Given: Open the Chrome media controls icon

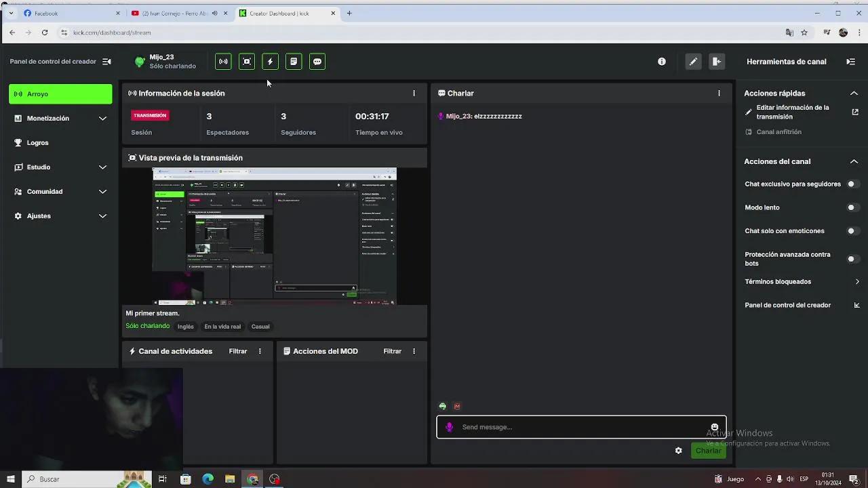Looking at the screenshot, I should 827,33.
